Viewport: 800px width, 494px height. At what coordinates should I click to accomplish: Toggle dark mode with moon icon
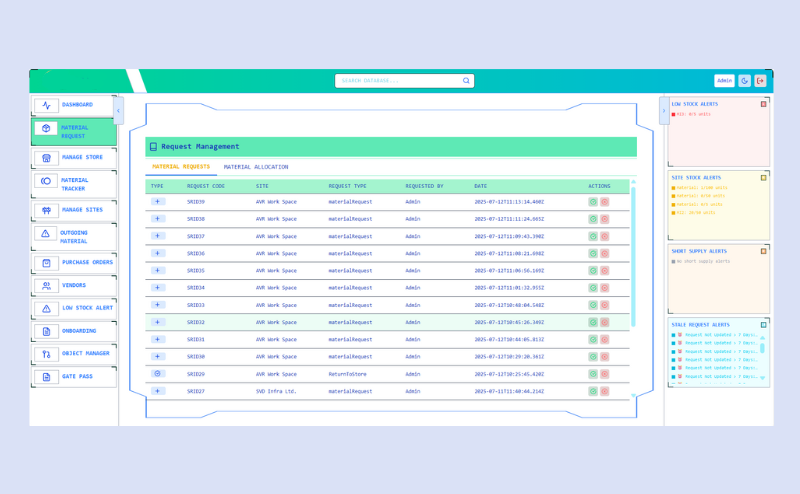[744, 81]
